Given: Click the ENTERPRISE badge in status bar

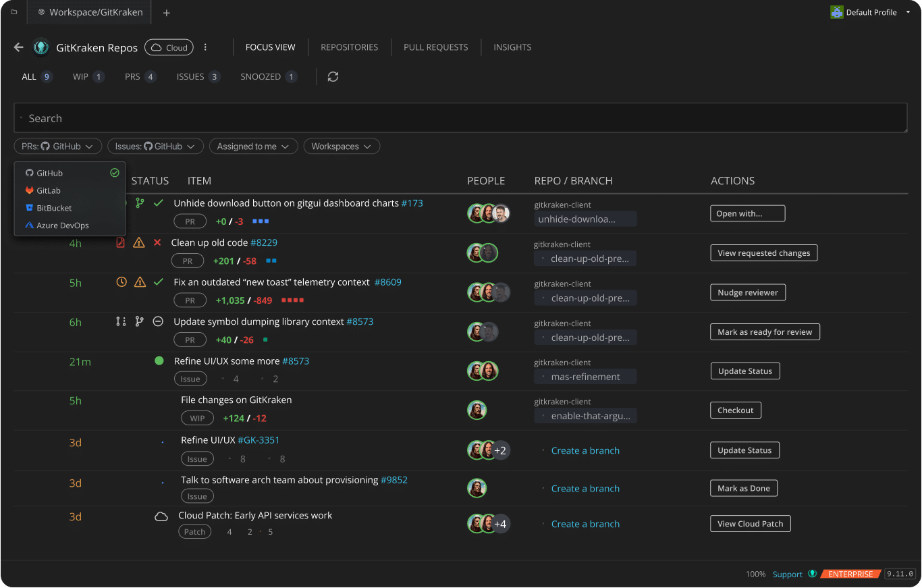Looking at the screenshot, I should point(850,574).
